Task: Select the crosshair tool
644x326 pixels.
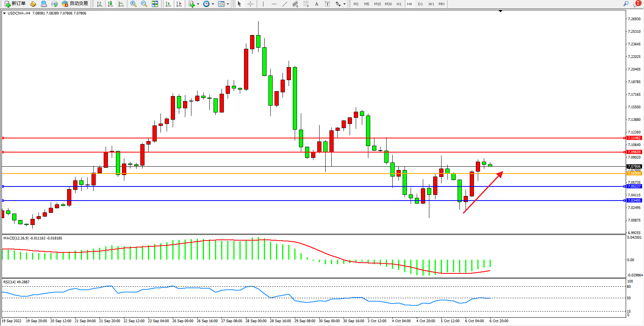Action: coord(250,4)
